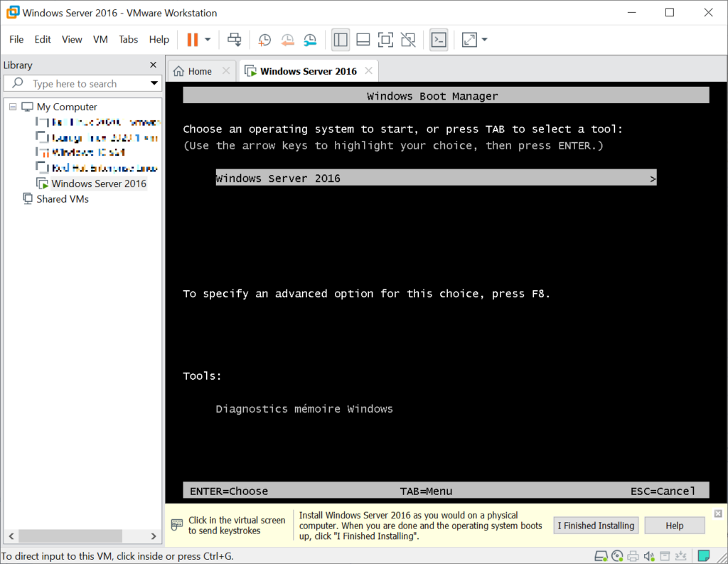Close the Library panel
Image resolution: width=728 pixels, height=564 pixels.
[x=154, y=65]
